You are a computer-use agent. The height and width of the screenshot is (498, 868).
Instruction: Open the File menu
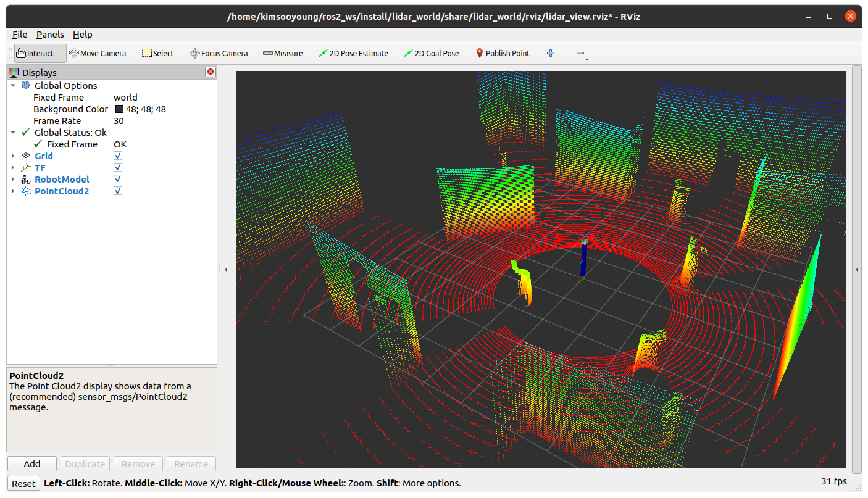point(20,35)
